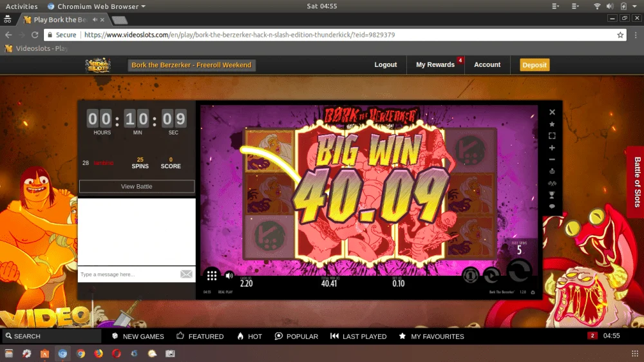Open the Battle of Slots side tab
The height and width of the screenshot is (362, 644).
coord(636,182)
